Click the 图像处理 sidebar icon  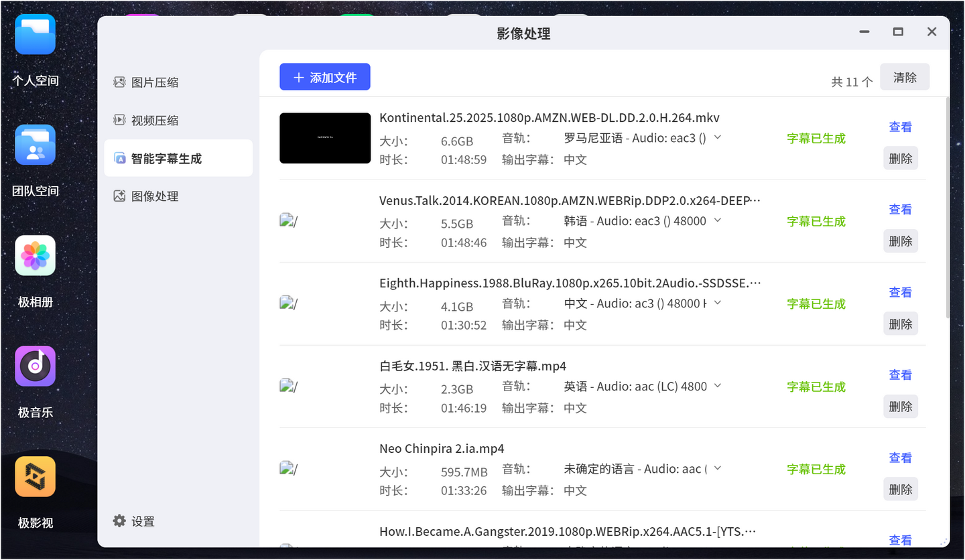click(119, 196)
